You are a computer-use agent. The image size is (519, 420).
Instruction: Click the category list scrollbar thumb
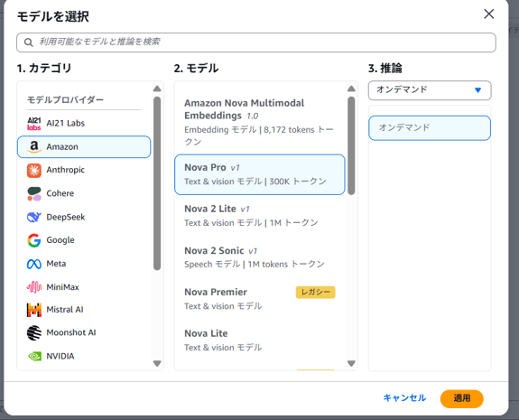tap(157, 183)
